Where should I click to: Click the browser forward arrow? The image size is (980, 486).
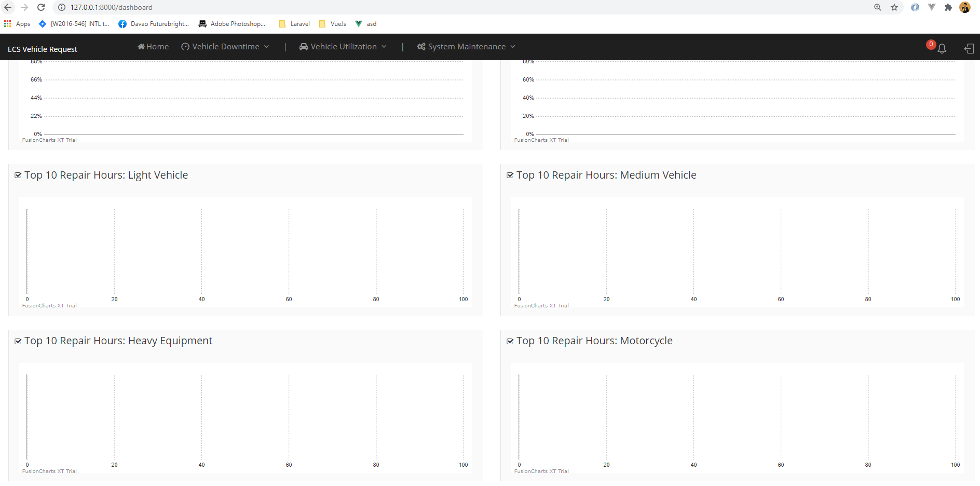(24, 7)
